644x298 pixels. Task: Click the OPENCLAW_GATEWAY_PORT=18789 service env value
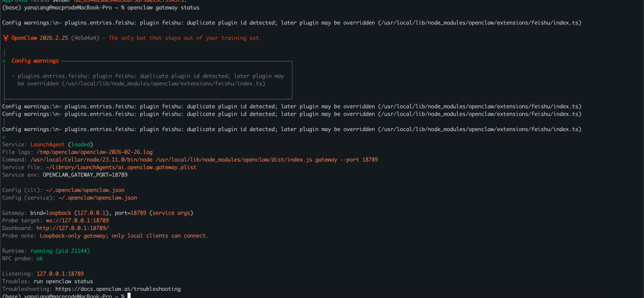click(85, 175)
